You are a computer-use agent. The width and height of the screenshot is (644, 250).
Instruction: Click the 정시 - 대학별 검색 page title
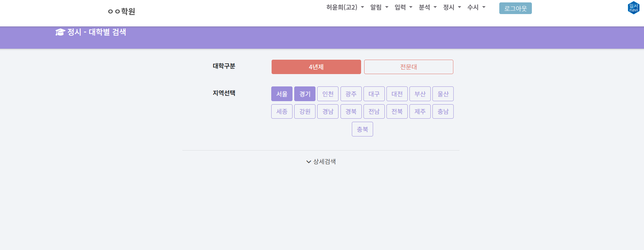coord(96,32)
